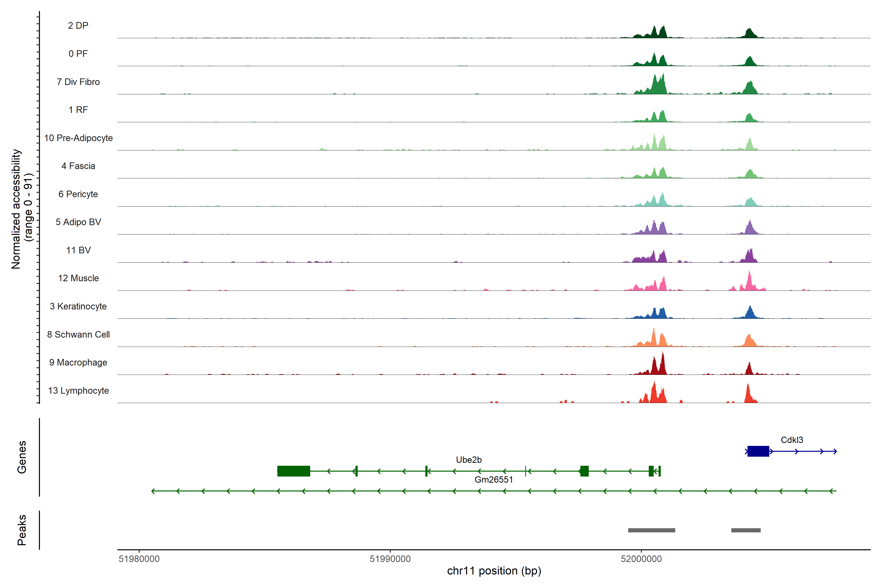Click the Gm26551 gene name label
Screen dimensions: 882x588
pos(493,480)
